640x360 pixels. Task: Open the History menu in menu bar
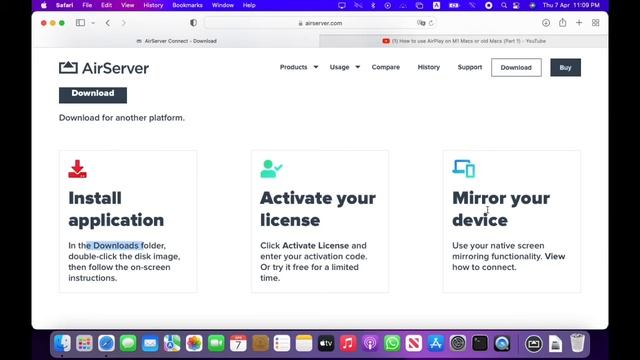click(x=153, y=5)
